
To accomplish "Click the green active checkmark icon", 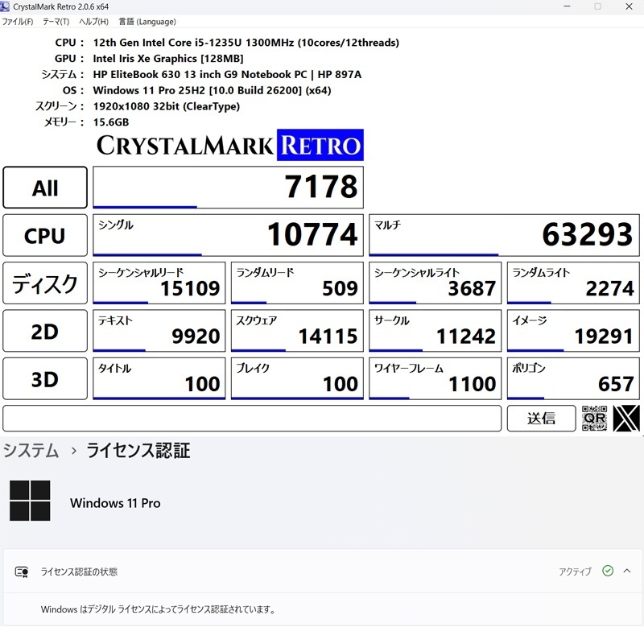I will (608, 571).
